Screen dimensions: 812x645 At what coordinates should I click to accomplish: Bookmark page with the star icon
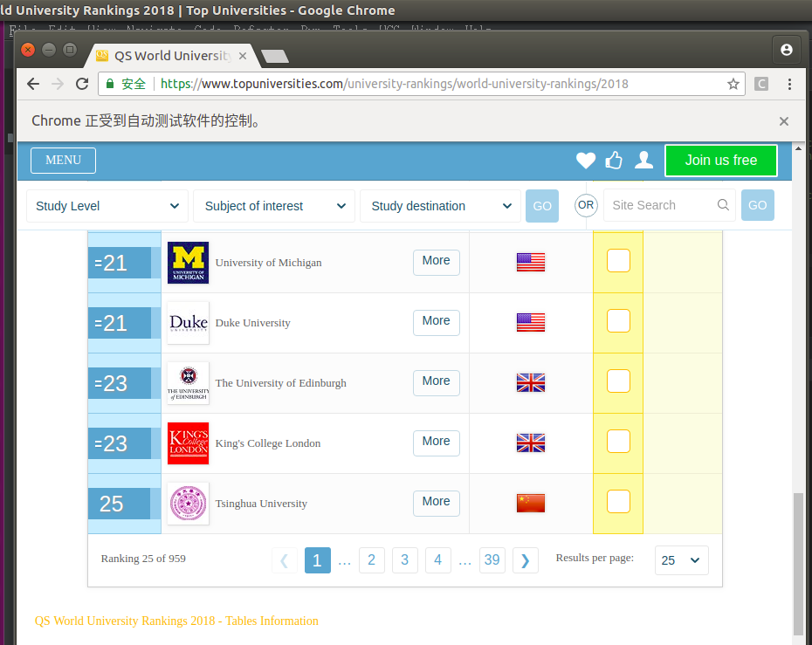pyautogui.click(x=733, y=84)
